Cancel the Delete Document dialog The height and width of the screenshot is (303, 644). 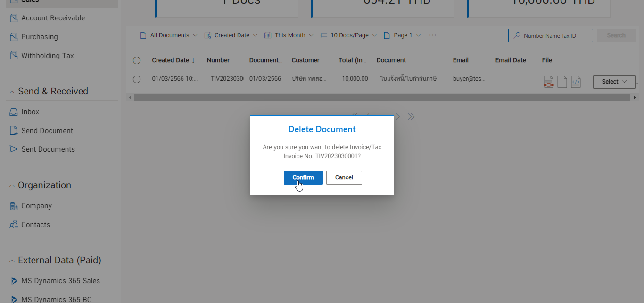[344, 177]
